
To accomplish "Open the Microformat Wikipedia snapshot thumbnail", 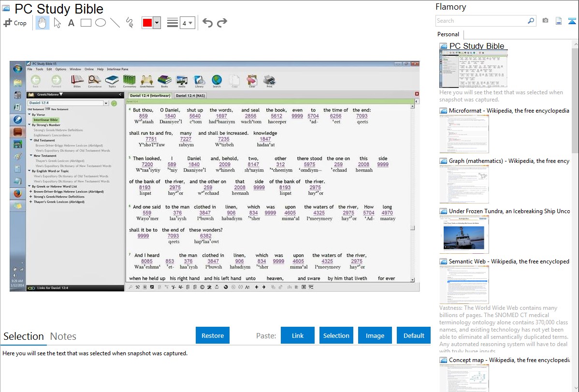I will click(464, 134).
